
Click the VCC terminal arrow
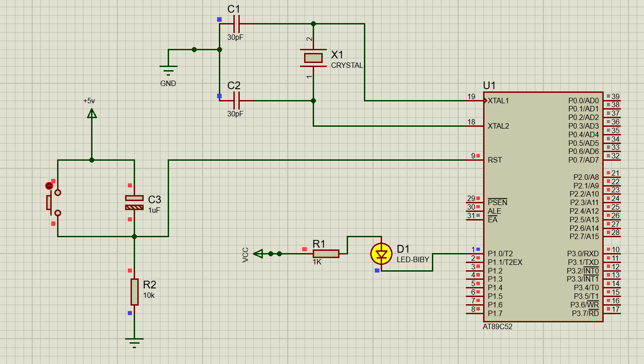[258, 254]
